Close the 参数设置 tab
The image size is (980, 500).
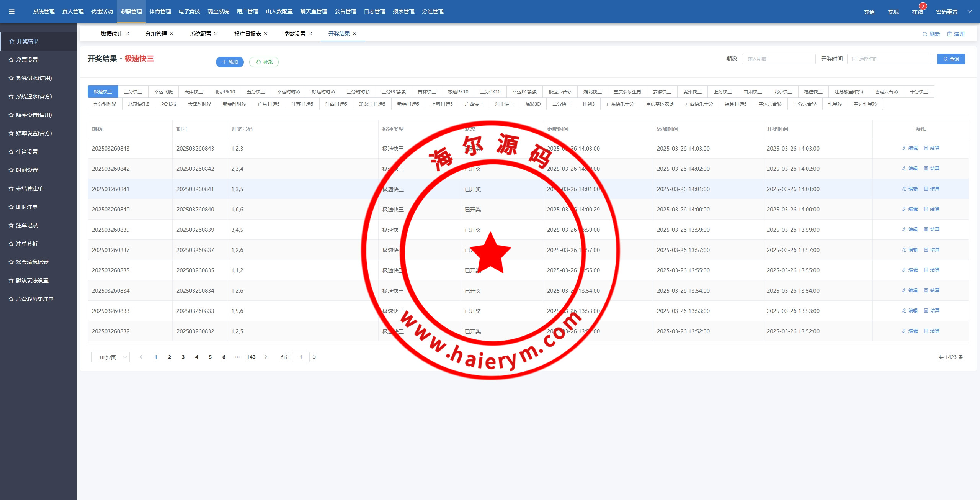coord(310,34)
